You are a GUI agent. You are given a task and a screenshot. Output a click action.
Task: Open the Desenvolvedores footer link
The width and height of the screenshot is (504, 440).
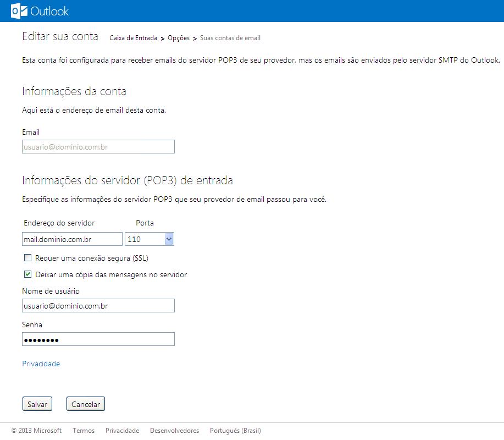tap(175, 430)
